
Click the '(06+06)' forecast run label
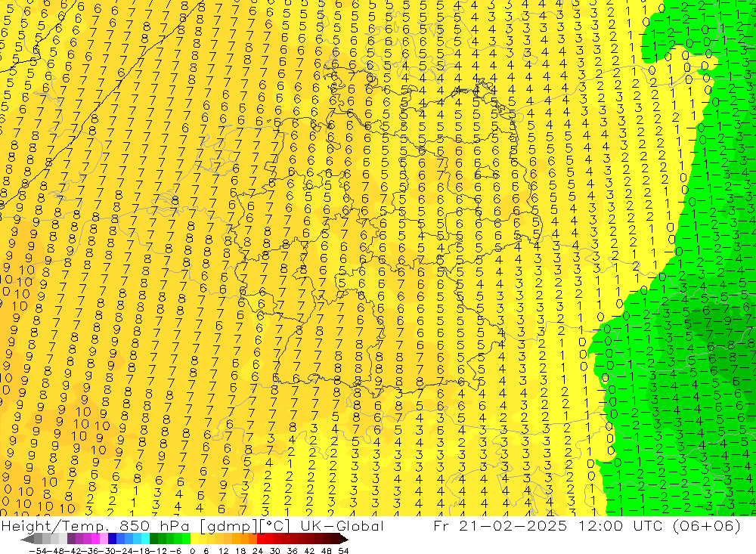[x=706, y=526]
